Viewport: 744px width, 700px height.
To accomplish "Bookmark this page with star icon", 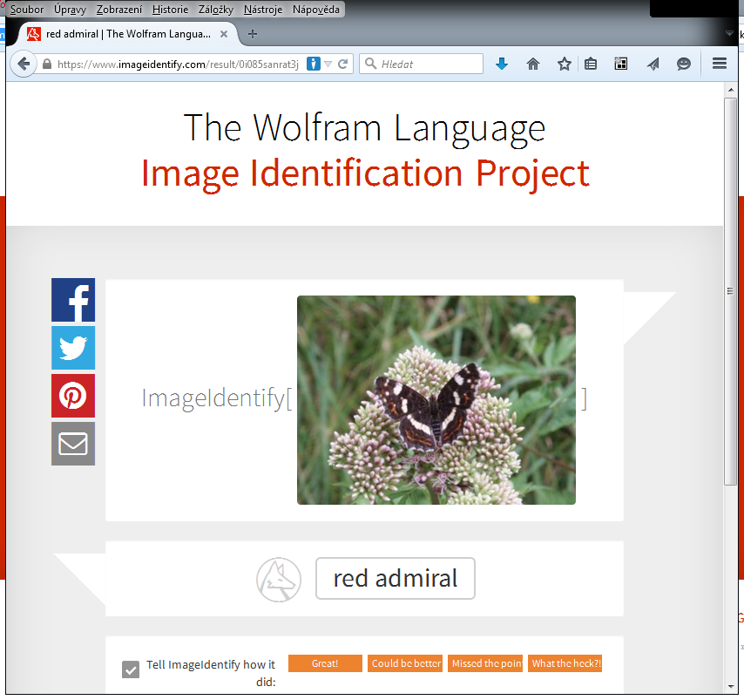I will [x=565, y=64].
